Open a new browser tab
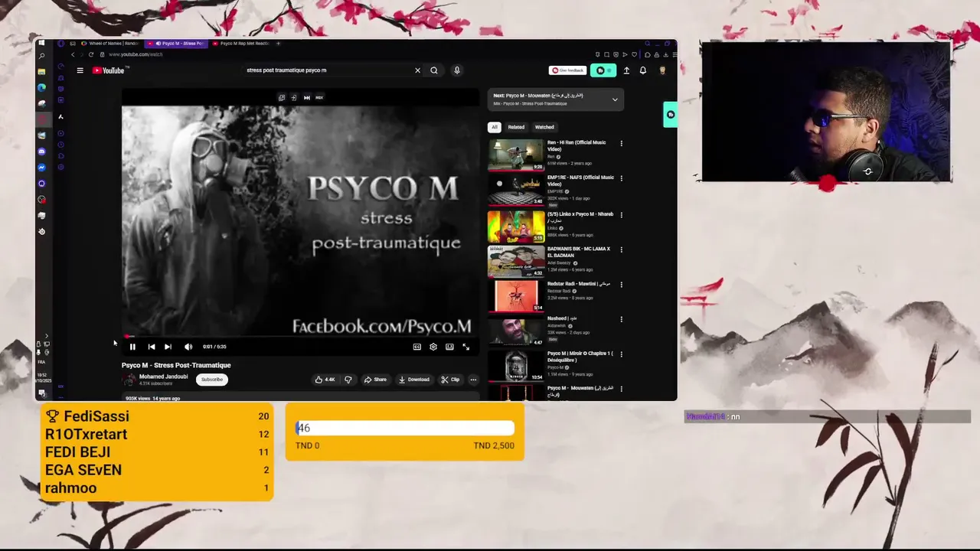This screenshot has width=980, height=551. click(278, 44)
